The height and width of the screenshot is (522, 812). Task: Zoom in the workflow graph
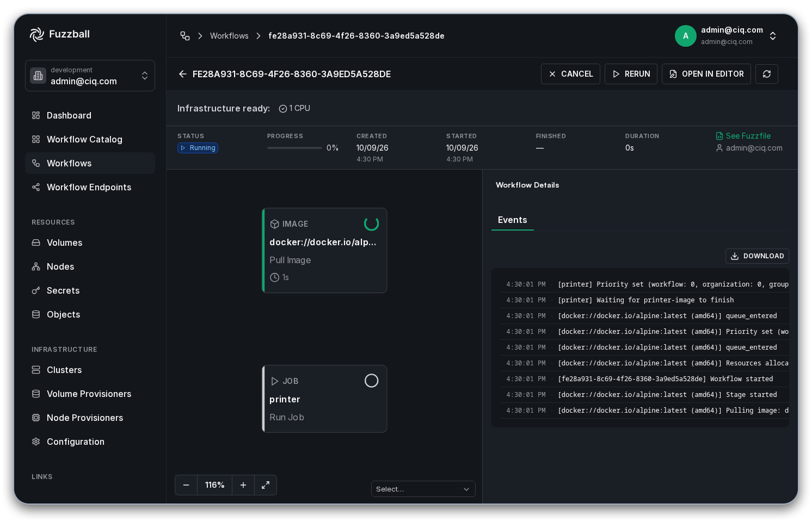click(x=243, y=485)
